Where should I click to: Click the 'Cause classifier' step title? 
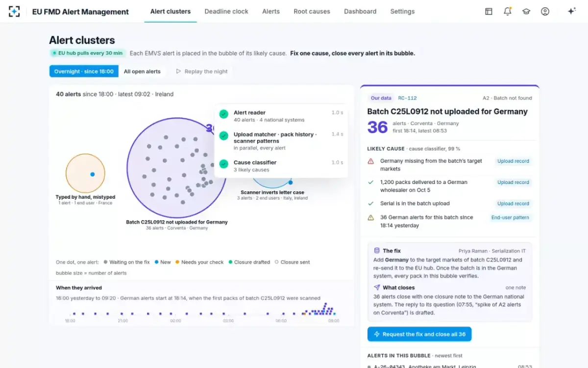click(x=255, y=162)
